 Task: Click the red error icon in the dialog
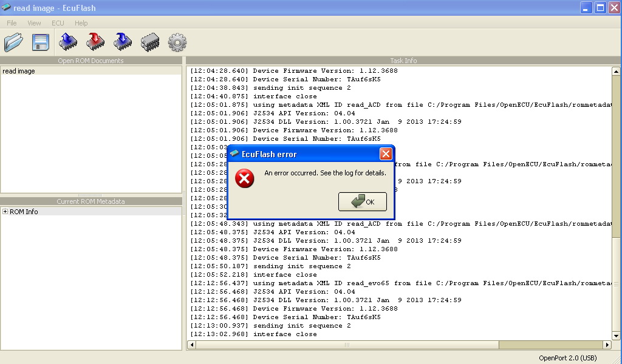pos(244,178)
